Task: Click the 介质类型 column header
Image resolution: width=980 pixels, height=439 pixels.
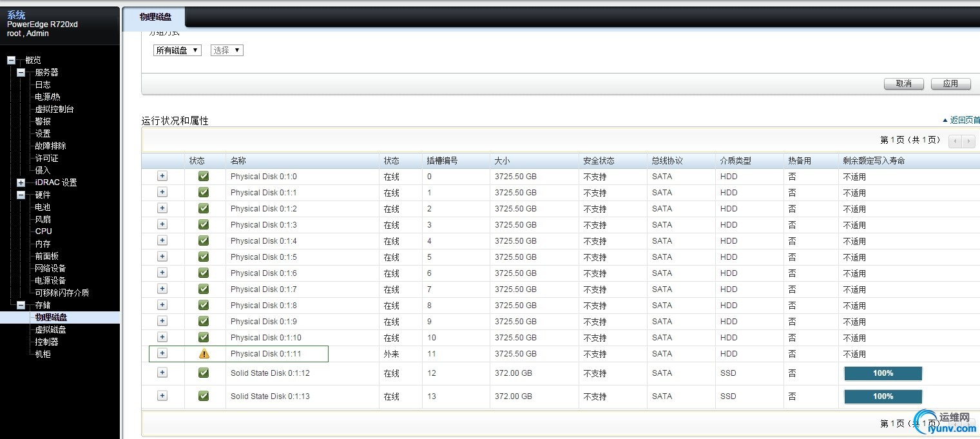Action: [736, 161]
